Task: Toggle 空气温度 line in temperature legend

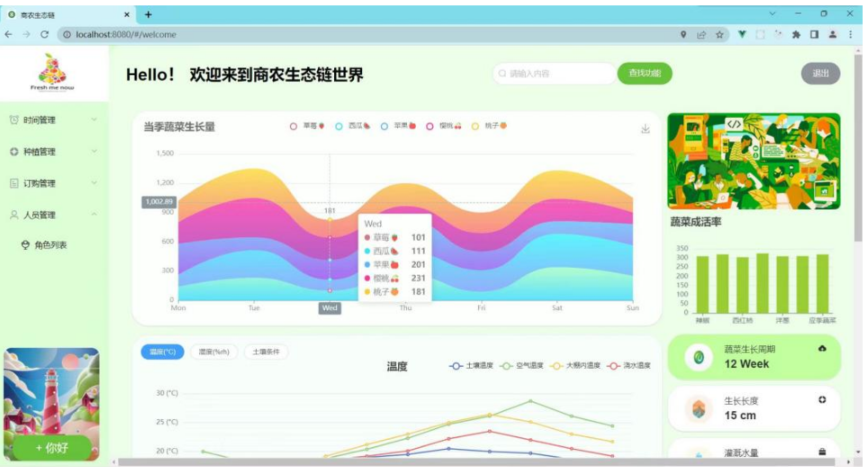Action: point(521,366)
